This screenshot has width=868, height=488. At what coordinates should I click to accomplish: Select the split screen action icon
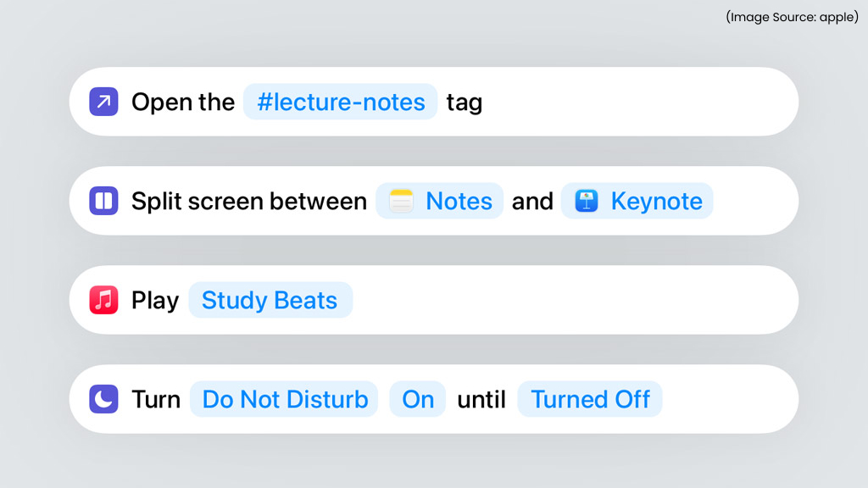103,201
